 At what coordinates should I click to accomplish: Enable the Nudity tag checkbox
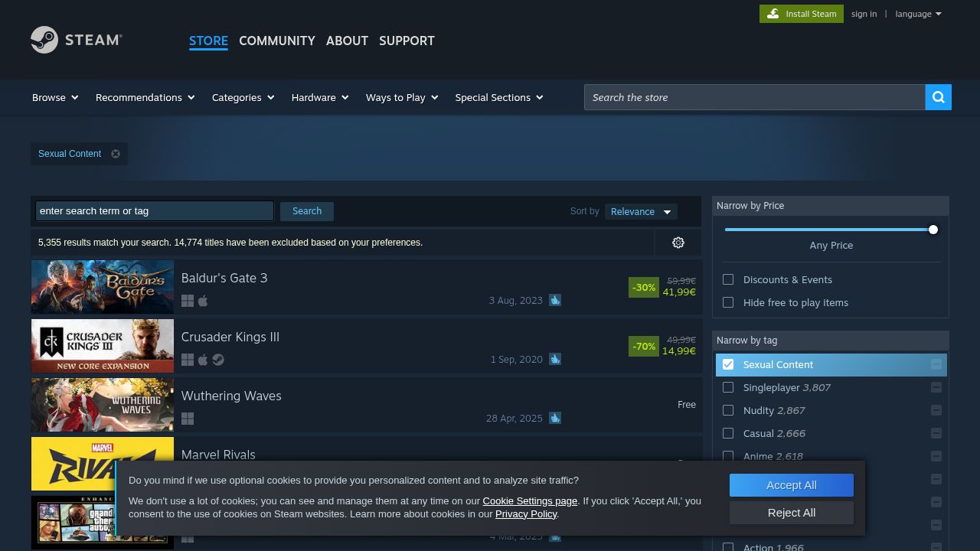(728, 410)
